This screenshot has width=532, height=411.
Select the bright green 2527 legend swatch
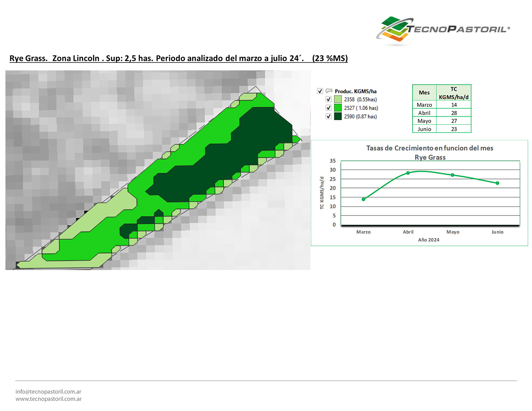pos(338,108)
